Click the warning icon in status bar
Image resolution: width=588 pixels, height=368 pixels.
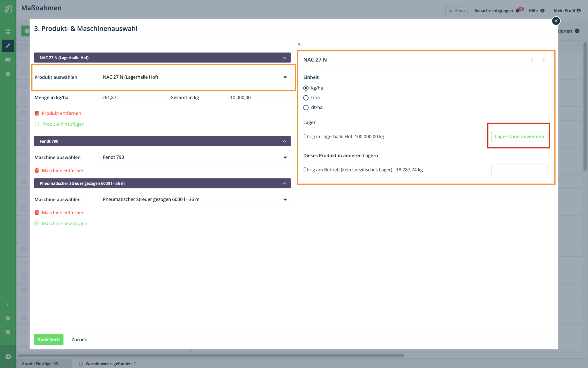(x=81, y=364)
